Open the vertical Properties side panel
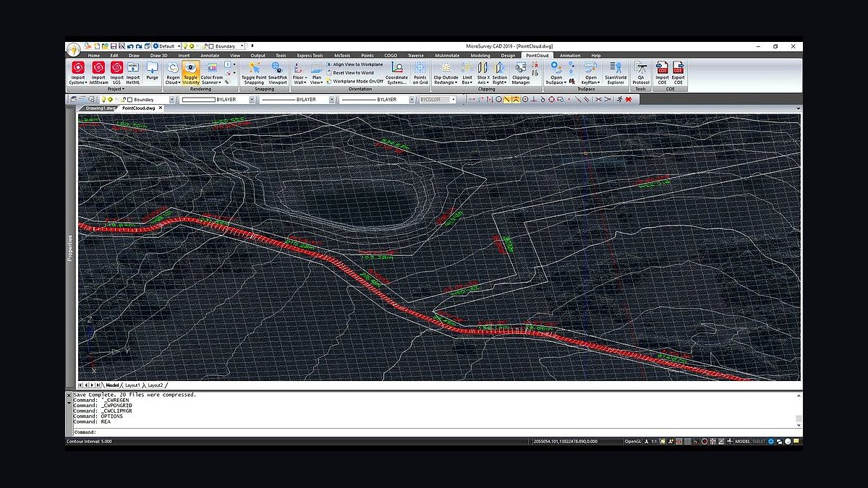This screenshot has width=868, height=488. pyautogui.click(x=70, y=247)
